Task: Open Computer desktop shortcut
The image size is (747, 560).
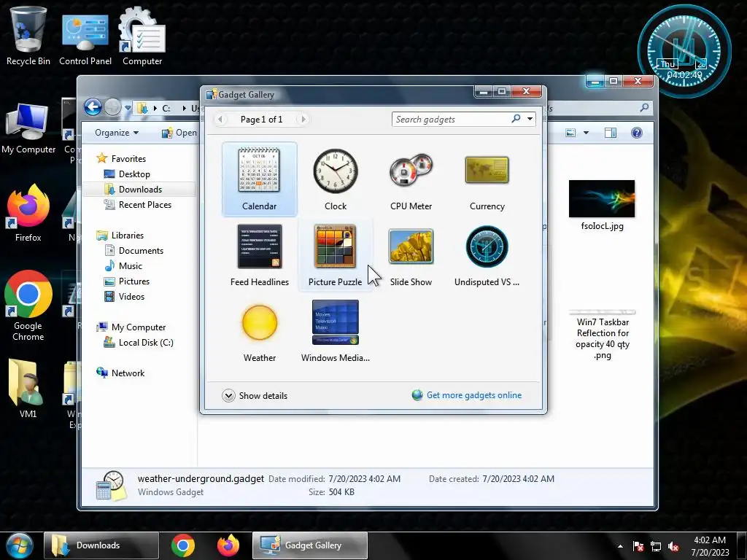Action: (x=142, y=36)
